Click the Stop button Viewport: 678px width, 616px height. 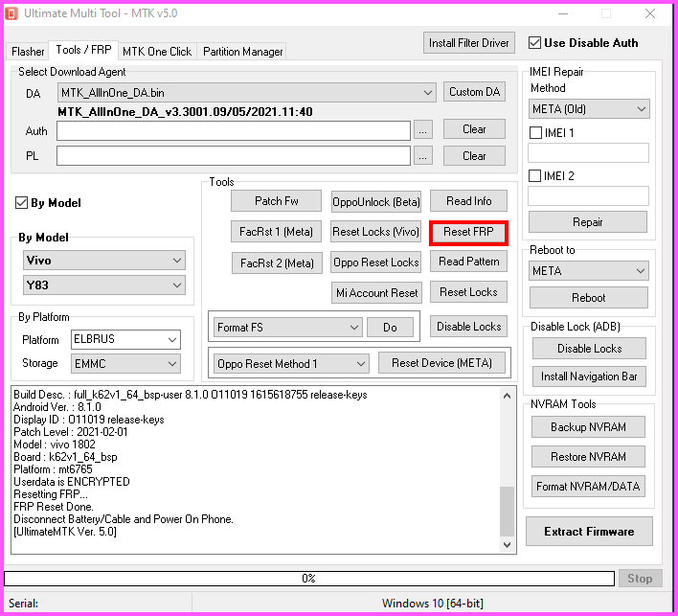(x=640, y=579)
